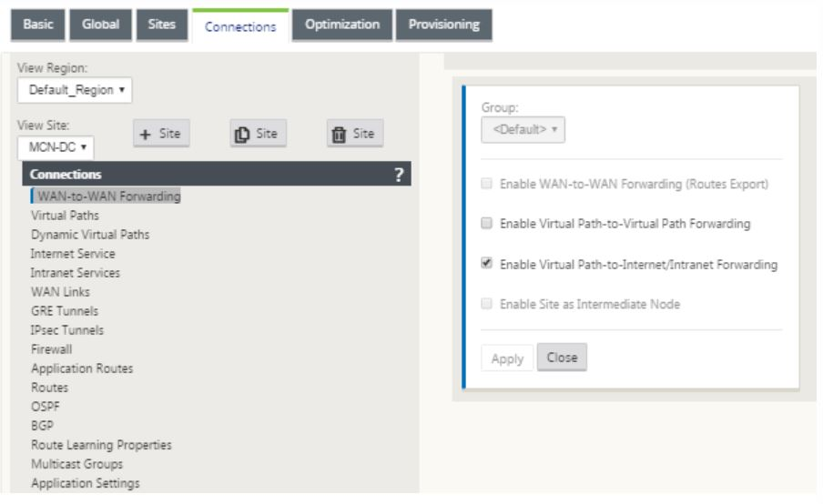The image size is (823, 504).
Task: Switch to the Provisioning tab
Action: click(444, 25)
